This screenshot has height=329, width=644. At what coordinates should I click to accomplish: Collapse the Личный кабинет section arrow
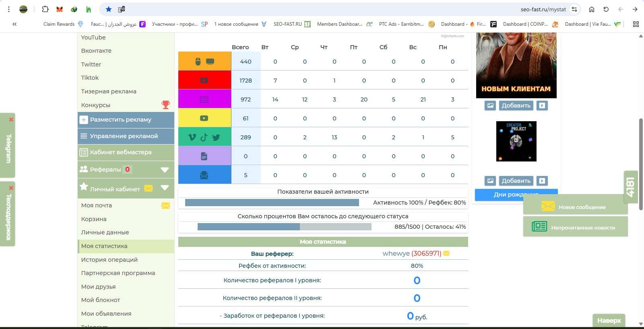pyautogui.click(x=165, y=188)
